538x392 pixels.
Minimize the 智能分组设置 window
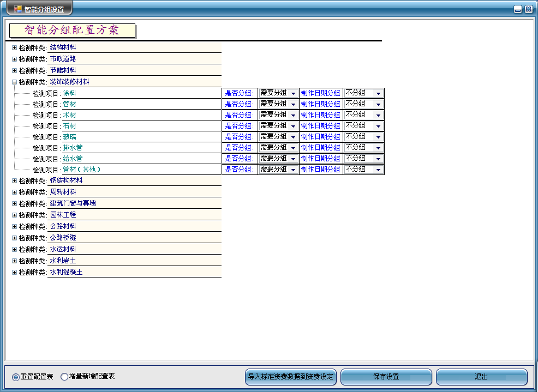coord(518,9)
